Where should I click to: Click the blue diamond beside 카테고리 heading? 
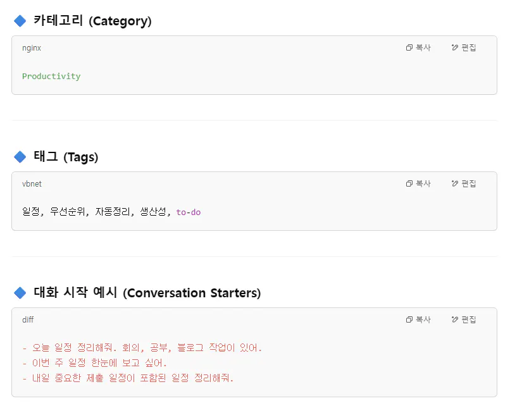pyautogui.click(x=20, y=21)
